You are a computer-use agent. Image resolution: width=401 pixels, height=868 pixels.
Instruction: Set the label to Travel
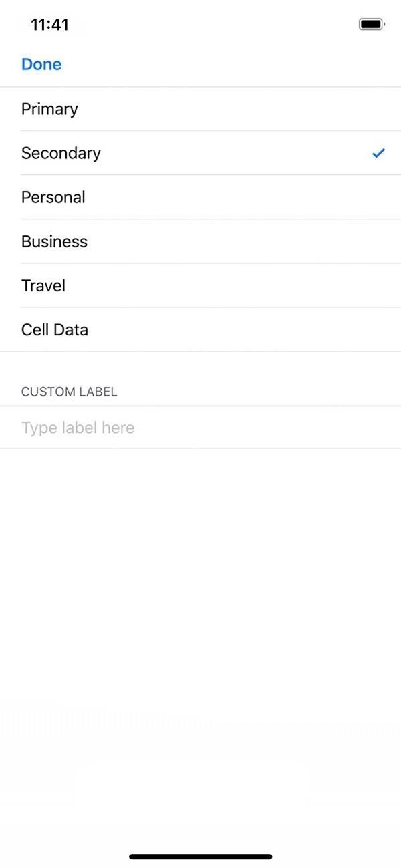[x=200, y=285]
